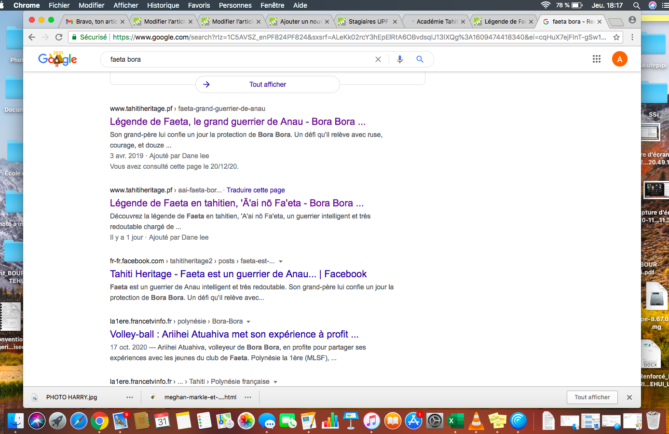Screen dimensions: 669x434
Task: Open Messages app in the Dock
Action: [267, 421]
